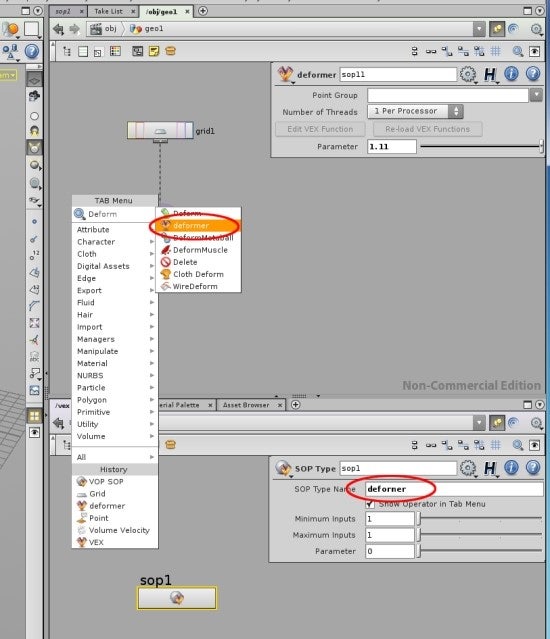Expand the All operators submenu
550x639 pixels.
click(x=115, y=457)
